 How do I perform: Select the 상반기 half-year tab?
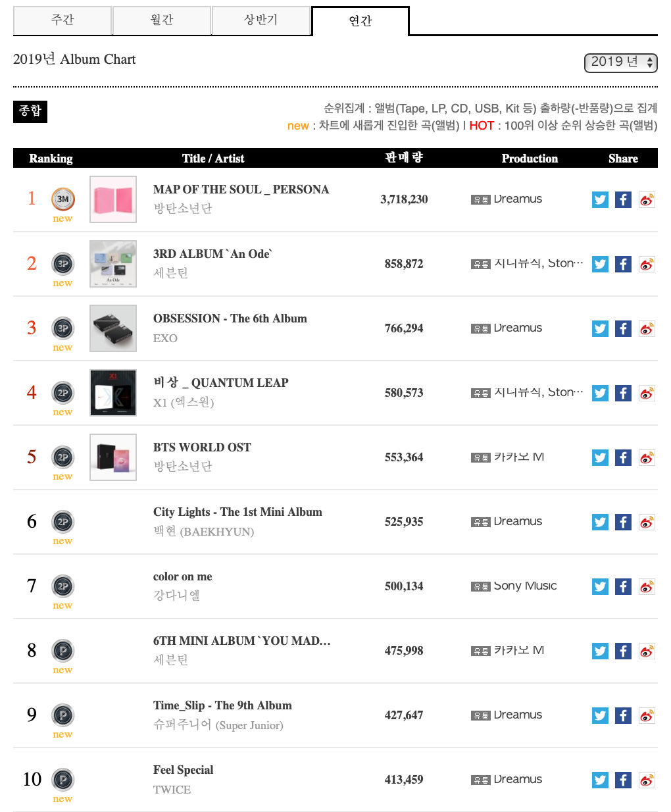[x=261, y=20]
